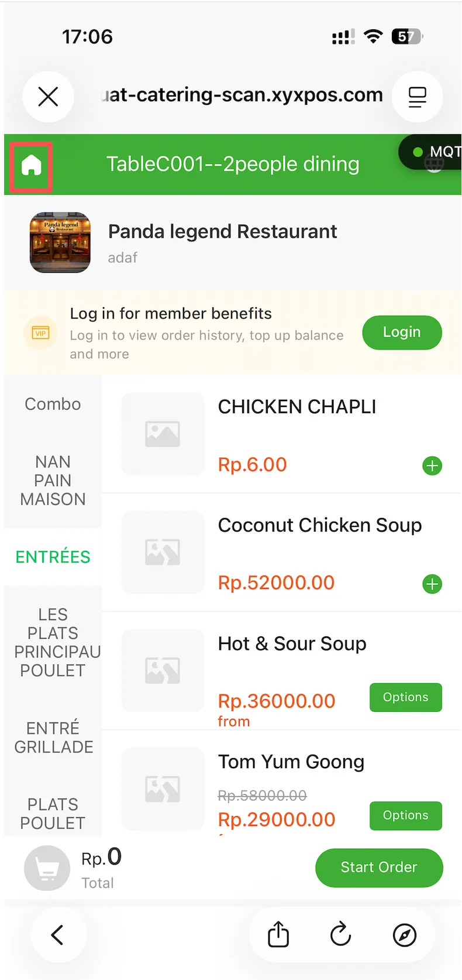The width and height of the screenshot is (462, 980).
Task: Open LES PLATS PRINCIPAU POULET category
Action: point(53,643)
